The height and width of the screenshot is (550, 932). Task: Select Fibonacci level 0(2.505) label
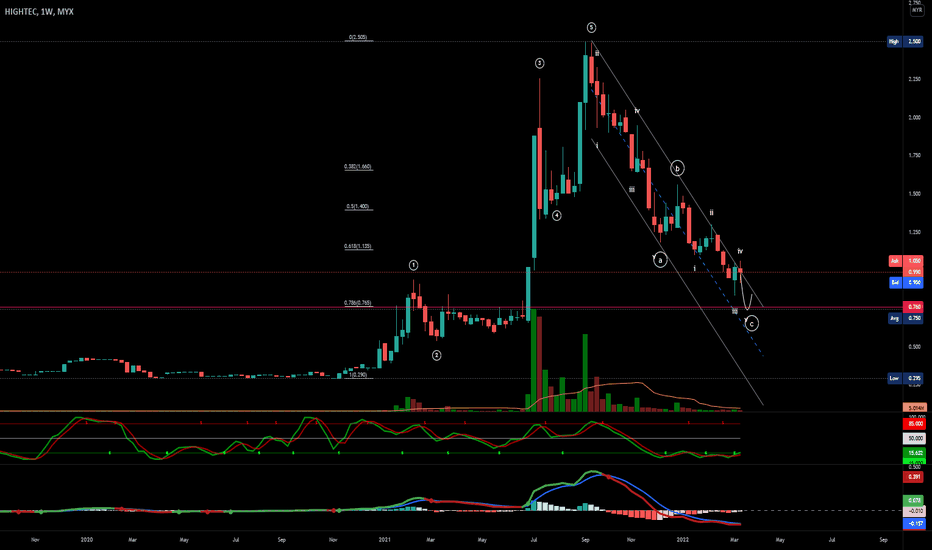pyautogui.click(x=358, y=37)
